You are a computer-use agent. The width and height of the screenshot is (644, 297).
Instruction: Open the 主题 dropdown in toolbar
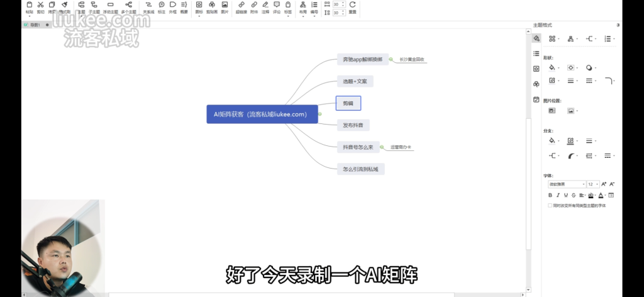point(81,16)
